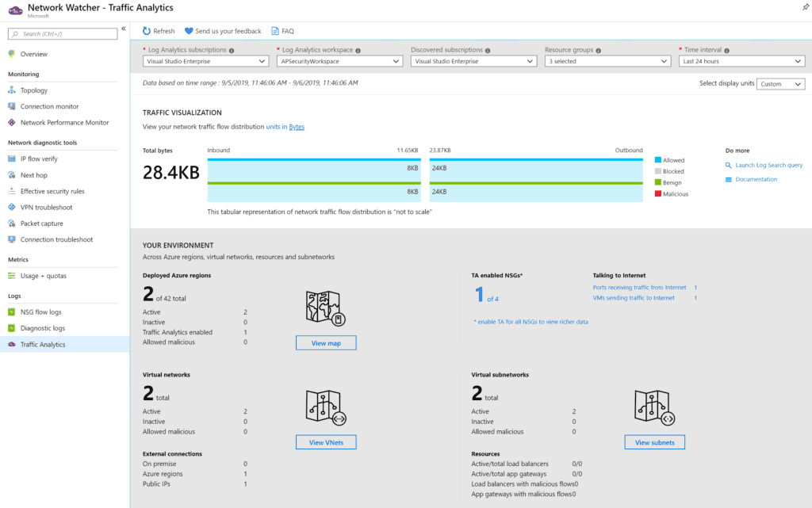The width and height of the screenshot is (812, 508).
Task: Click the Bytes units link
Action: (x=297, y=127)
